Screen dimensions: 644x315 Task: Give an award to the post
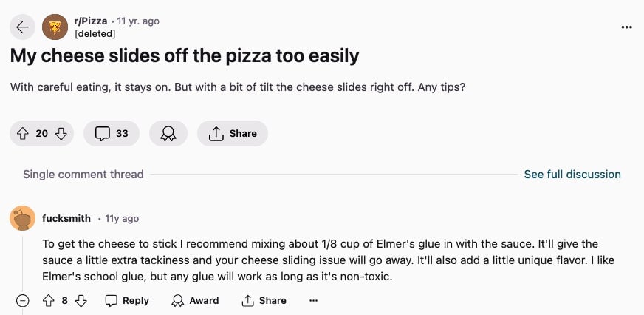pos(168,134)
